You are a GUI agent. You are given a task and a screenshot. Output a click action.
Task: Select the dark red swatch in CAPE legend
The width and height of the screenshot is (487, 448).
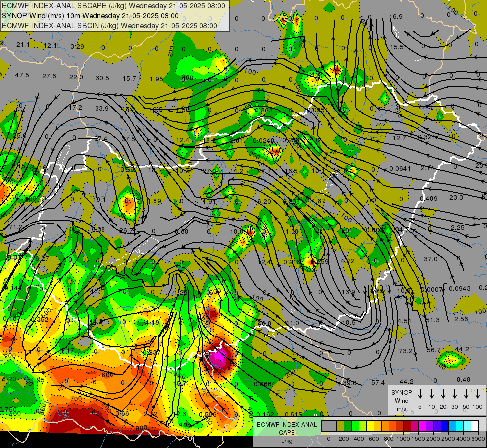[407, 426]
